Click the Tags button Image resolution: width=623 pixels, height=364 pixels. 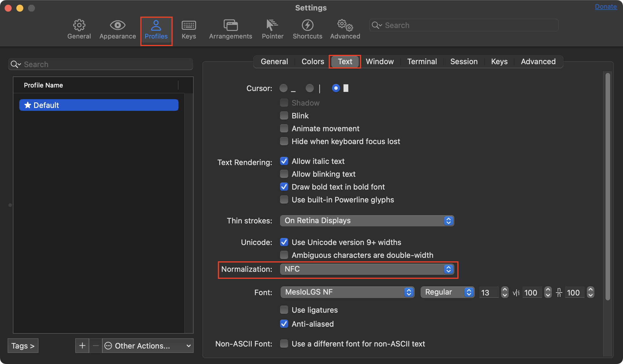(x=23, y=346)
